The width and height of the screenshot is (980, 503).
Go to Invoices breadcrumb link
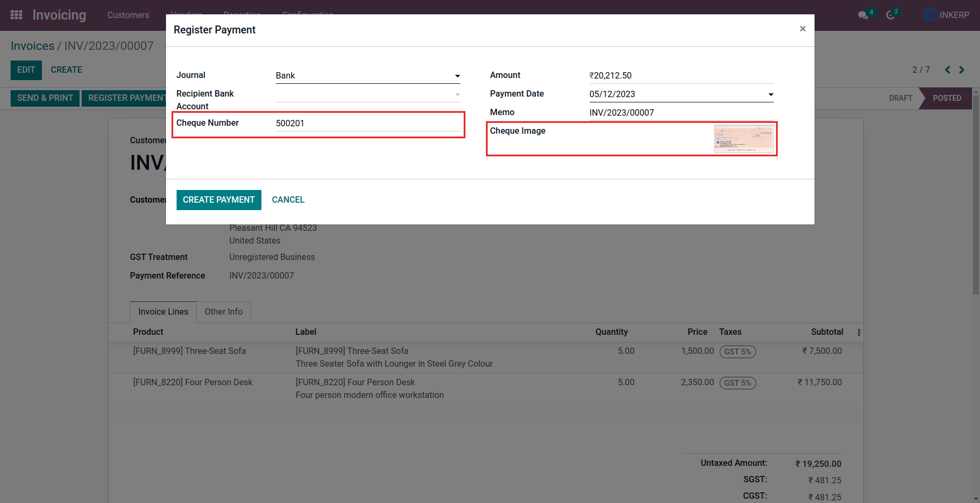coord(32,46)
